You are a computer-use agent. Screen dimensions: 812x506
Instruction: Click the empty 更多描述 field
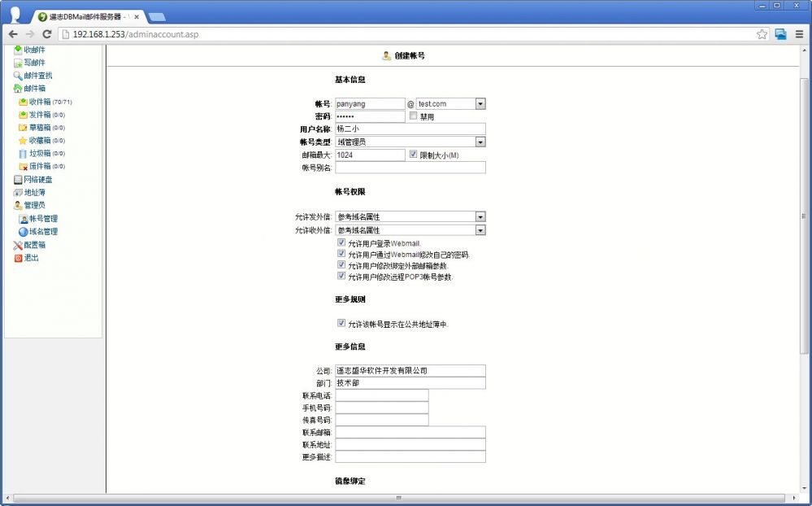[410, 456]
